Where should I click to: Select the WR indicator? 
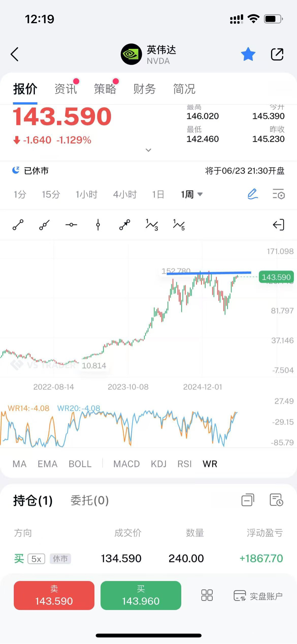(210, 464)
